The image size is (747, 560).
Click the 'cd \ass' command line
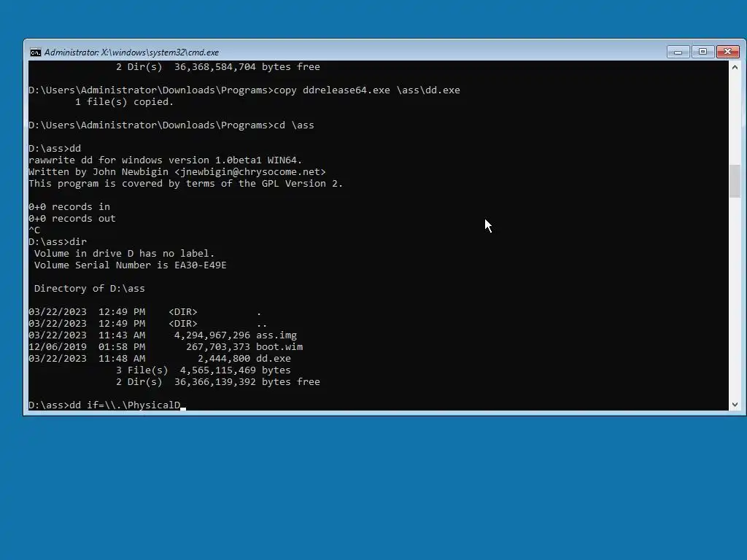tap(171, 125)
